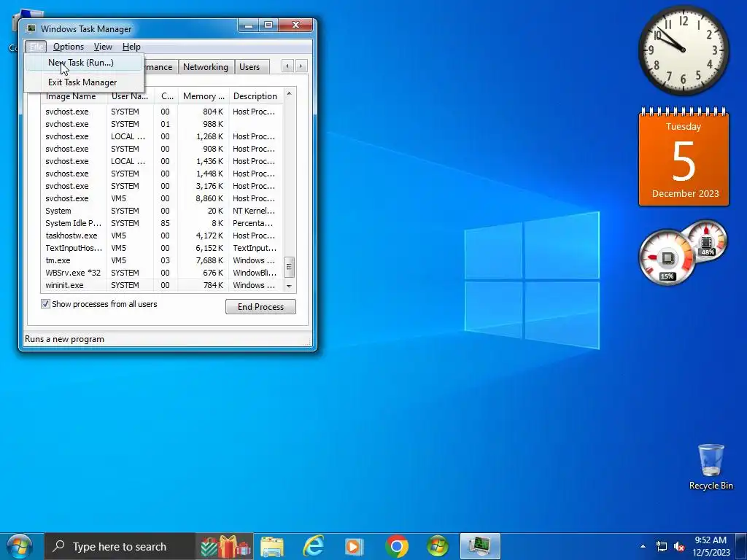This screenshot has height=560, width=747.
Task: Select svchost.exe row using 3,176 K
Action: [x=161, y=186]
